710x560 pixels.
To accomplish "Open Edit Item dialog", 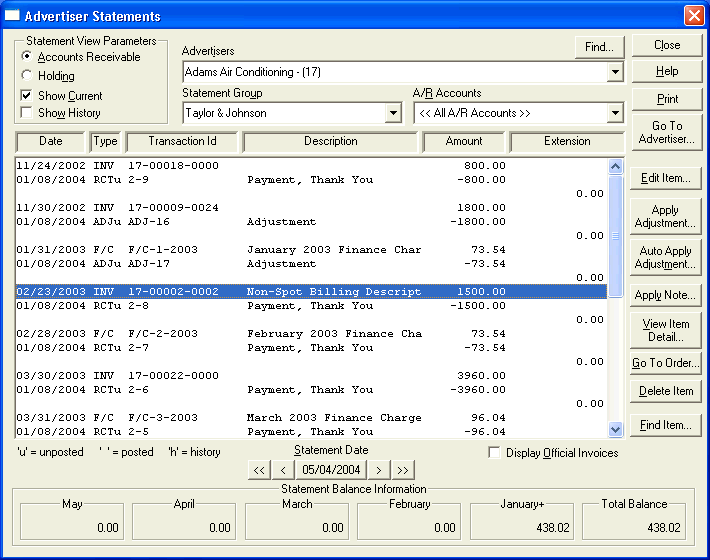I will [x=666, y=178].
